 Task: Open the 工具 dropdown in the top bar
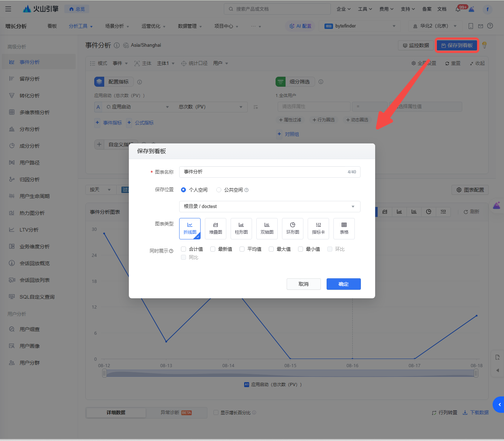click(x=365, y=9)
